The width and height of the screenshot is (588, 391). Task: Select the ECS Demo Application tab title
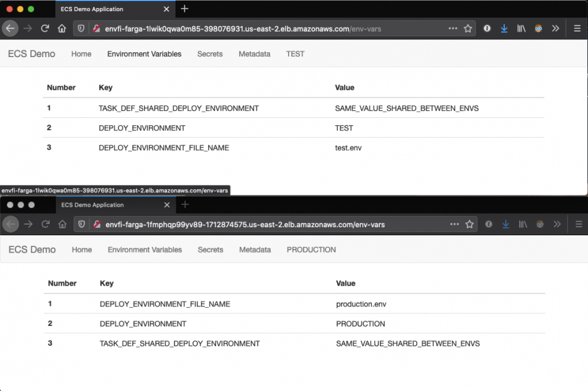pyautogui.click(x=93, y=9)
